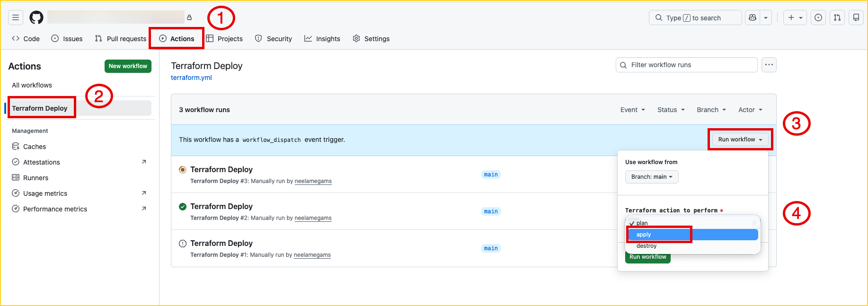Switch to the Pull requests tab
The width and height of the screenshot is (868, 306).
(x=121, y=39)
